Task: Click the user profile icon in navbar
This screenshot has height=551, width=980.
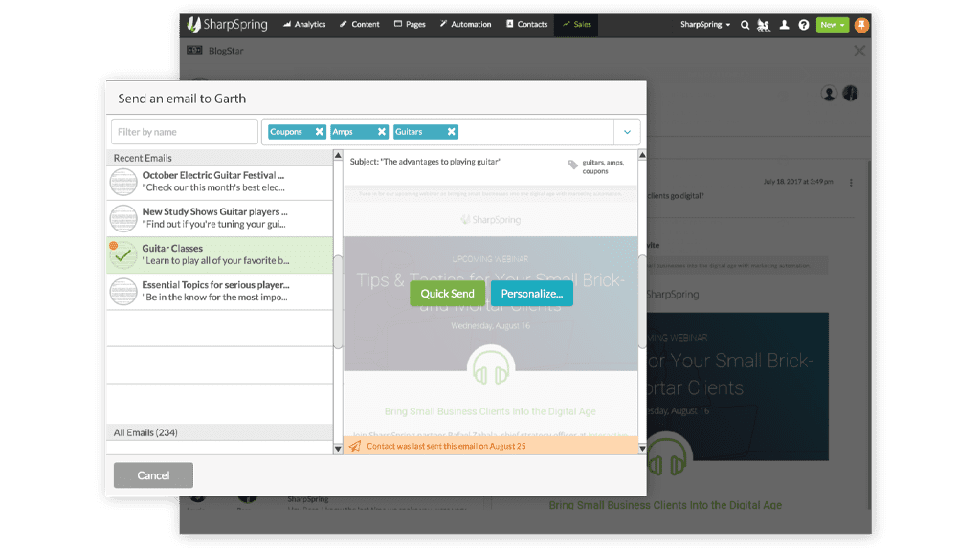Action: (784, 25)
